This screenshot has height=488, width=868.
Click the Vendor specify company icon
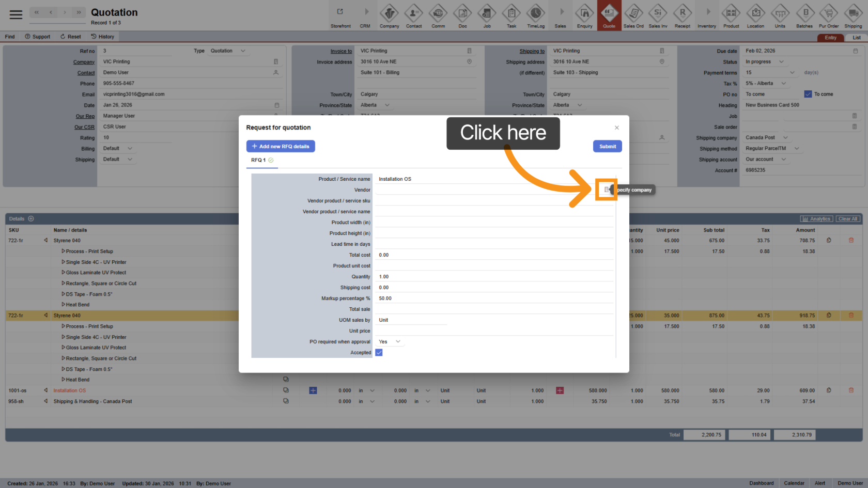point(606,190)
